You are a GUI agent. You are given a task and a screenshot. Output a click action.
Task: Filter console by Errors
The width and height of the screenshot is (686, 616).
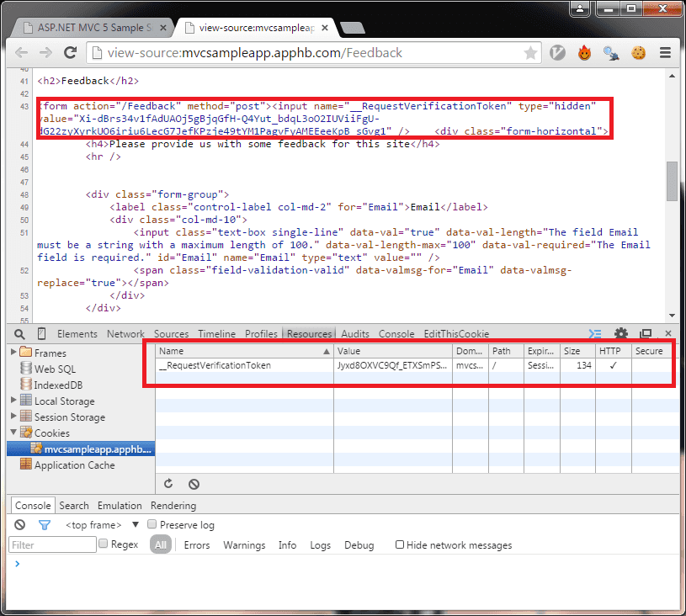click(x=197, y=545)
